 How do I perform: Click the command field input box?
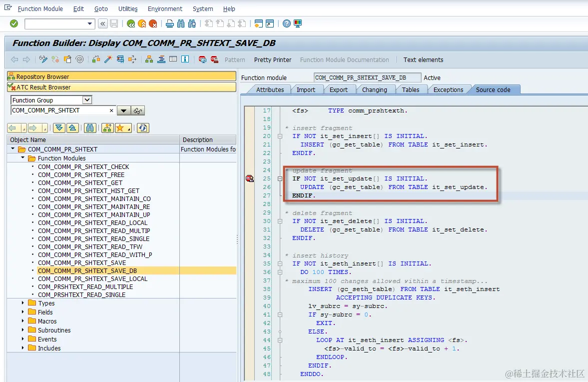(56, 23)
